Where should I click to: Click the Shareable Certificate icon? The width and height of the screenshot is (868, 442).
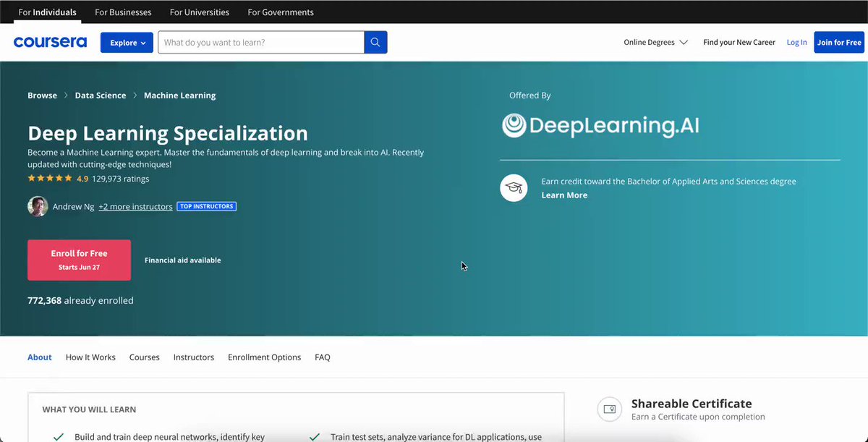pos(609,409)
